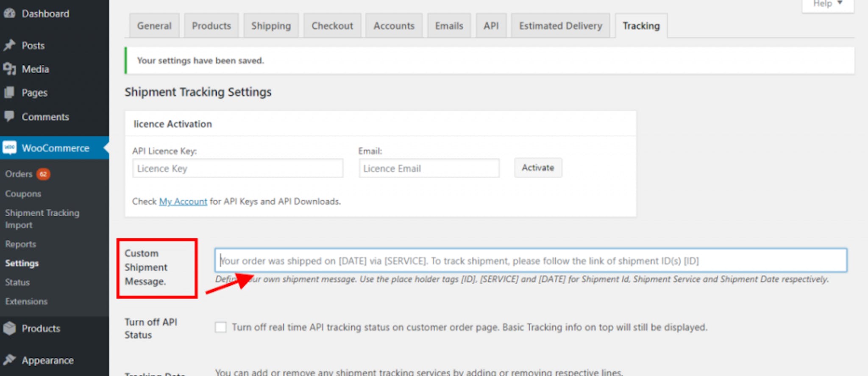Viewport: 868px width, 376px height.
Task: Focus the Custom Shipment Message text field
Action: click(x=531, y=260)
